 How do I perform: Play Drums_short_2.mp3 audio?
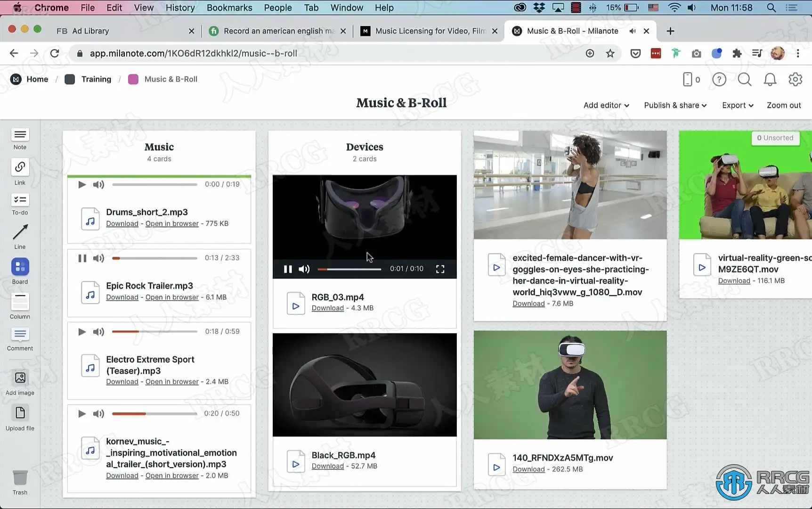coord(82,184)
